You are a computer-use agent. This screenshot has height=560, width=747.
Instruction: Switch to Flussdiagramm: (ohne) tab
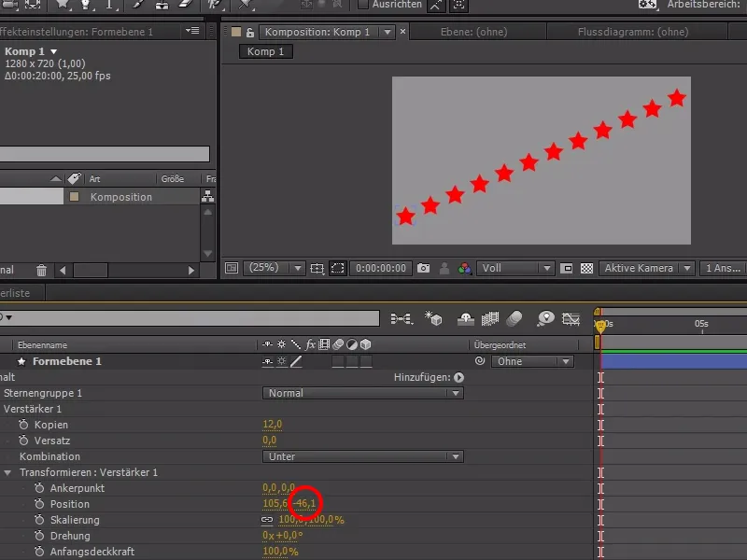(x=633, y=32)
